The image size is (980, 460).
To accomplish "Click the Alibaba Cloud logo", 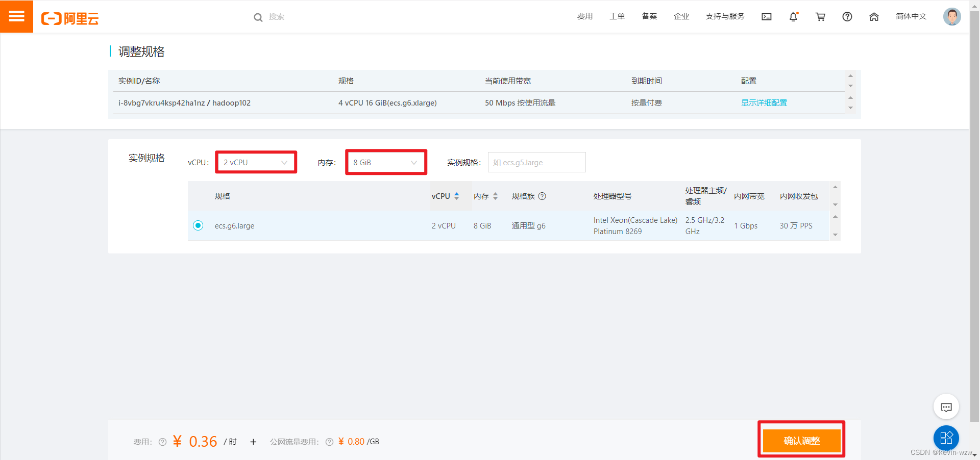I will [70, 18].
